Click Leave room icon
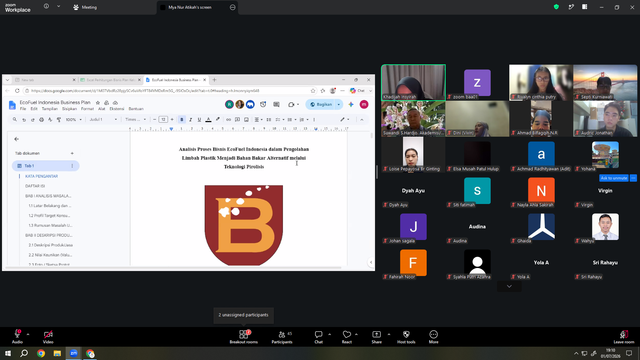640x360 pixels. pos(624,337)
